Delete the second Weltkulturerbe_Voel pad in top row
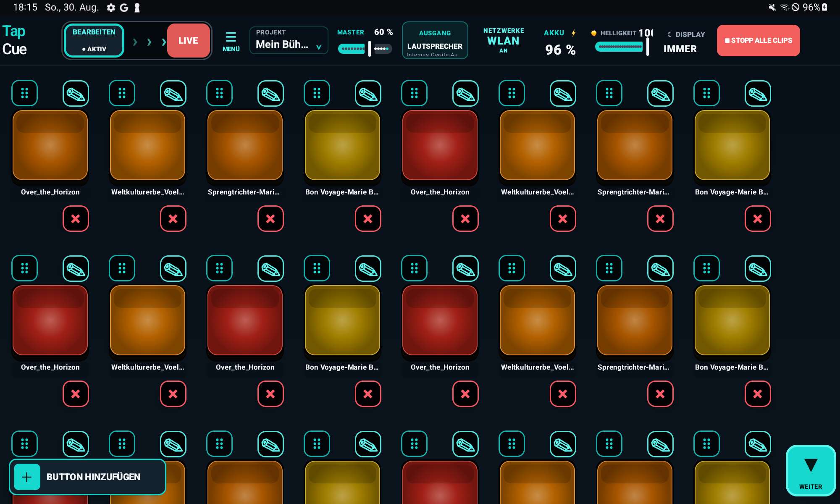The width and height of the screenshot is (840, 504). tap(563, 218)
